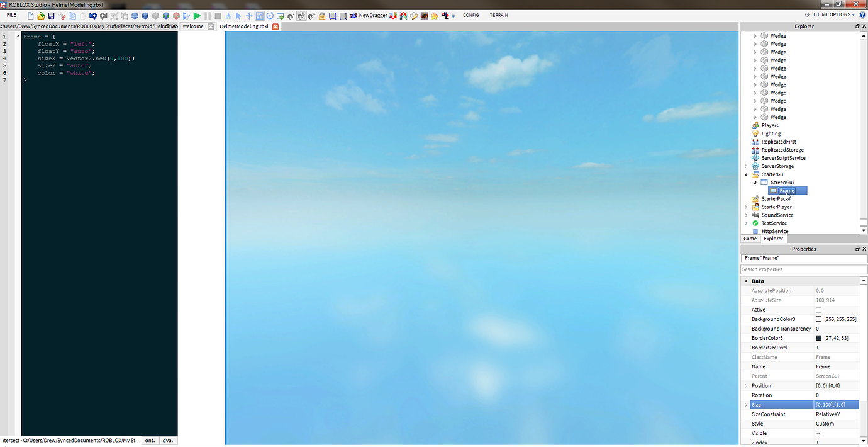The height and width of the screenshot is (447, 868).
Task: Expand the SoundService tree node
Action: 747,215
